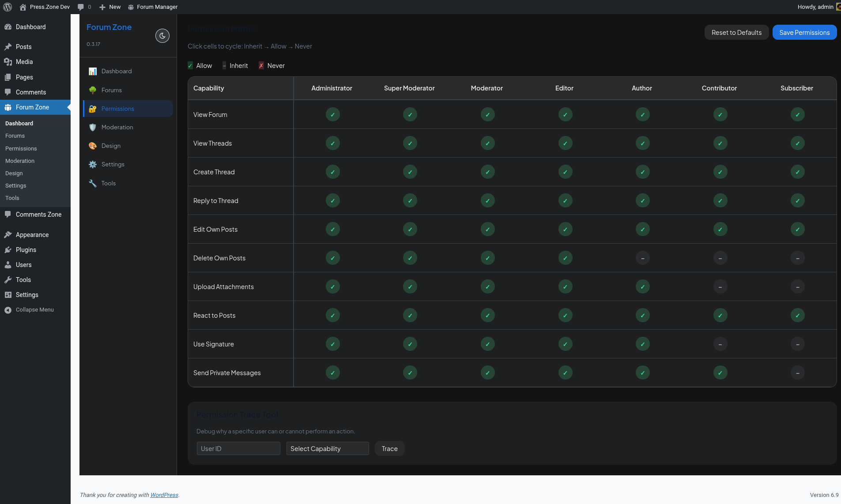This screenshot has height=504, width=841.
Task: Open the Select Capability dropdown
Action: click(x=328, y=448)
